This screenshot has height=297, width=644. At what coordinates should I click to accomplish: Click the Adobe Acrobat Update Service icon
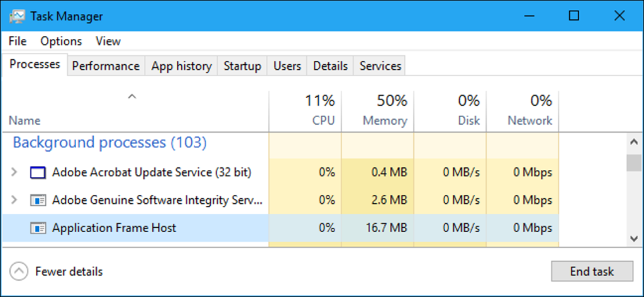tap(38, 172)
